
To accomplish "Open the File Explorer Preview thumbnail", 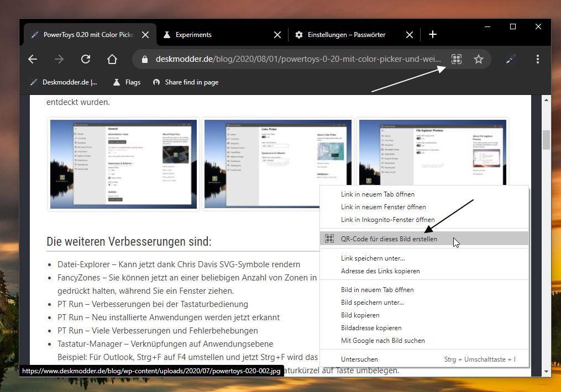I will tap(433, 152).
